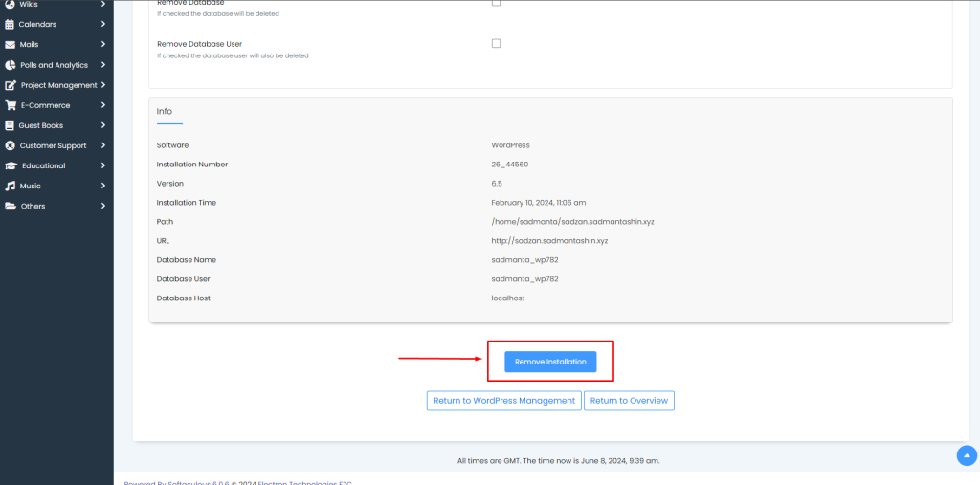Viewport: 980px width, 485px height.
Task: Check the Remove Database checkbox
Action: click(x=496, y=3)
